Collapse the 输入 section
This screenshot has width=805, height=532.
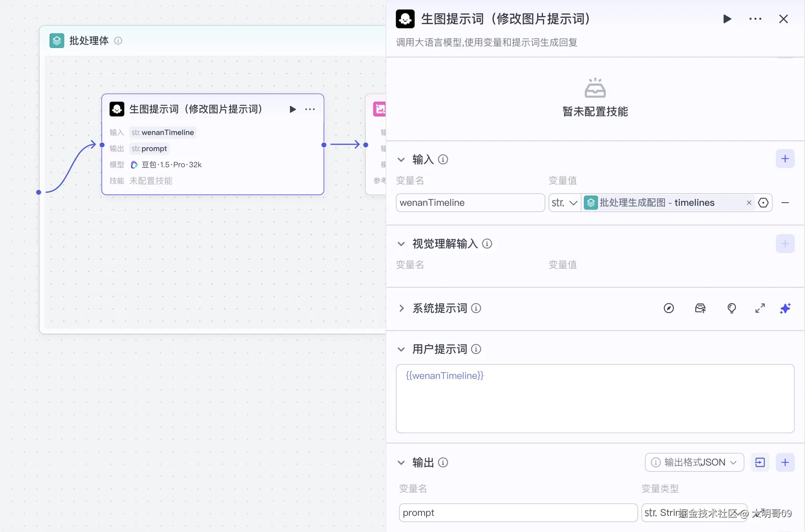(401, 159)
